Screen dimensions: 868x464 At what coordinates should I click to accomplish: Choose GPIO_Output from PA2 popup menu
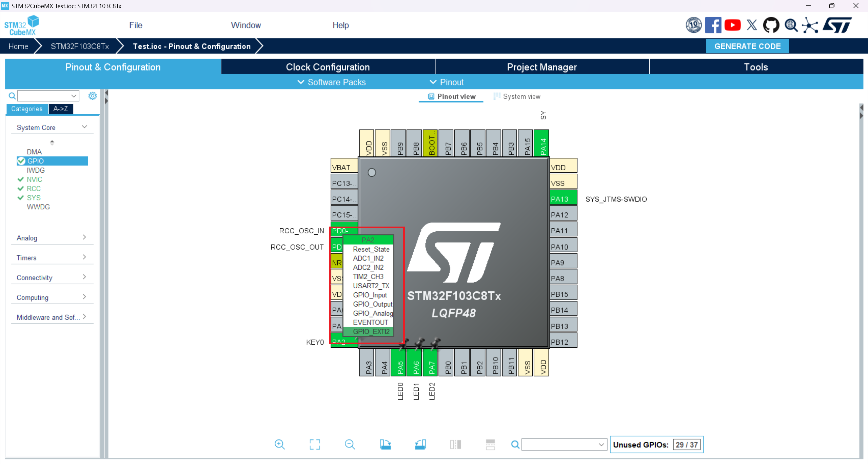tap(372, 304)
